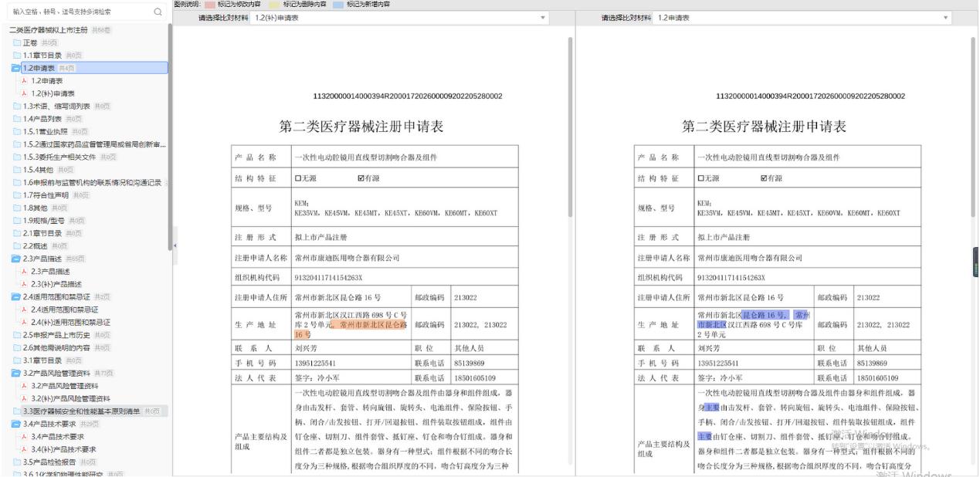Select the 1.5.2通过国家药品监督管理局 folder
The height and width of the screenshot is (477, 980).
(93, 144)
